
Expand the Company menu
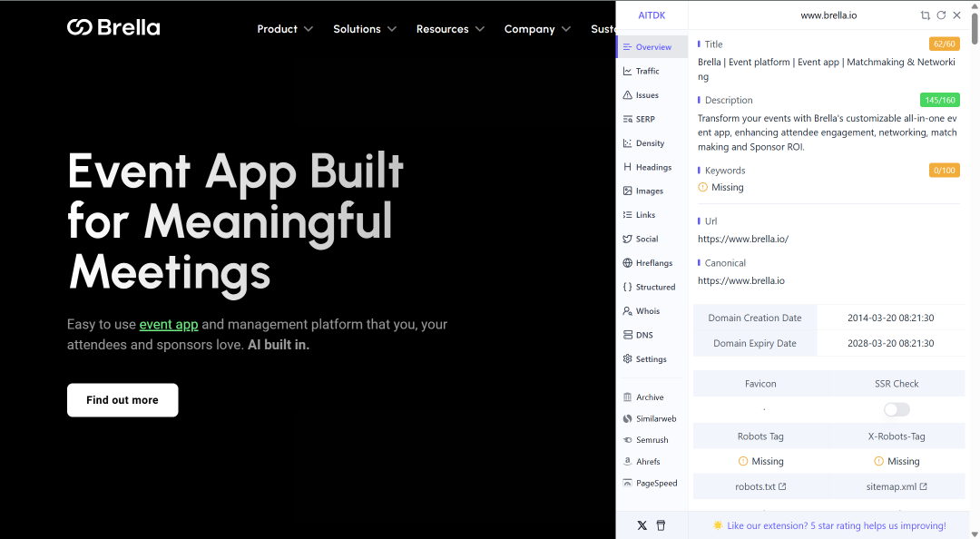537,29
